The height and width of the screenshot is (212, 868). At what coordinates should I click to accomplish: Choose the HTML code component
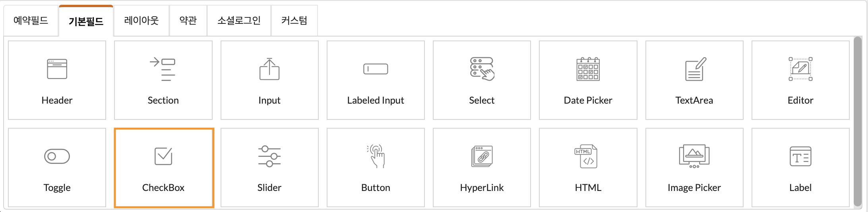point(588,168)
